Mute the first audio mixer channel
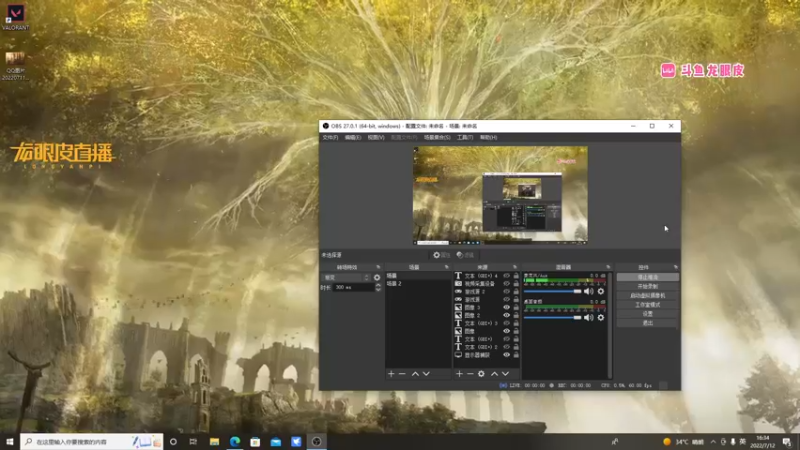The width and height of the screenshot is (800, 450). pyautogui.click(x=588, y=291)
